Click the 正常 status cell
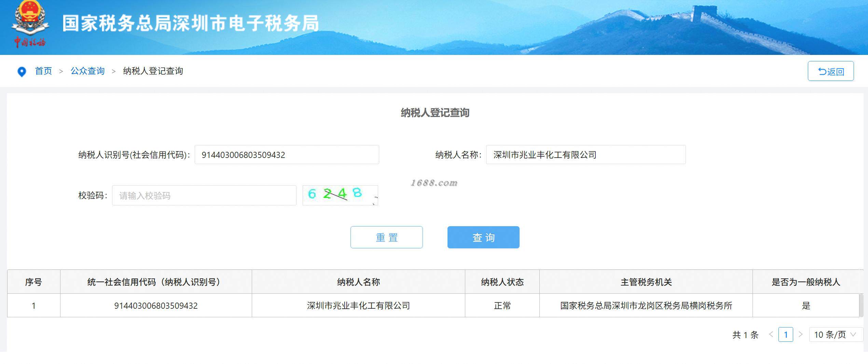 [502, 306]
